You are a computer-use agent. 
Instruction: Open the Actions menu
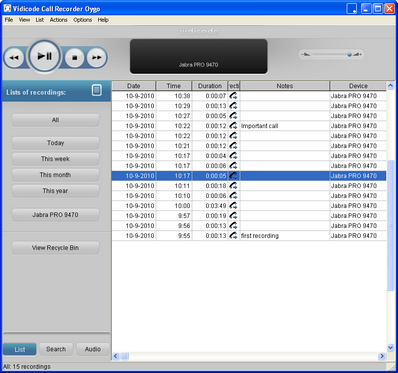coord(58,20)
